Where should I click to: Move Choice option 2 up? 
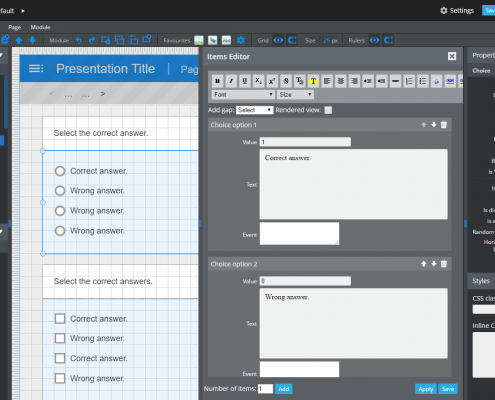tap(424, 264)
